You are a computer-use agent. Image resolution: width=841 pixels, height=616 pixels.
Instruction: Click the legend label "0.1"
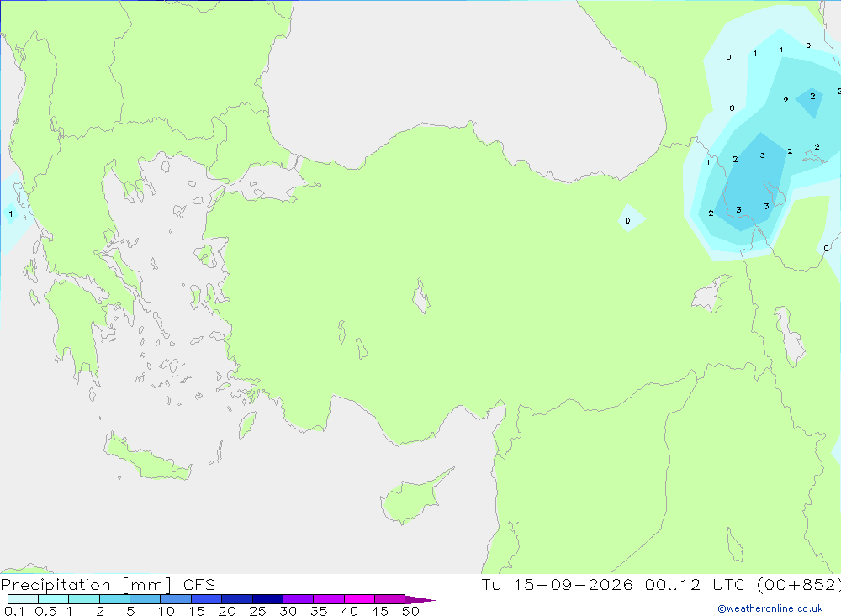click(14, 611)
